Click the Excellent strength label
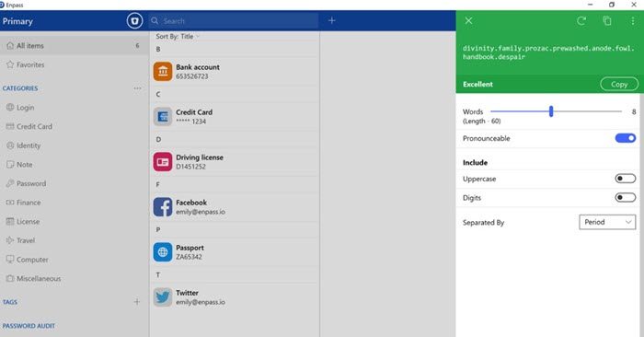The width and height of the screenshot is (644, 337). [477, 84]
